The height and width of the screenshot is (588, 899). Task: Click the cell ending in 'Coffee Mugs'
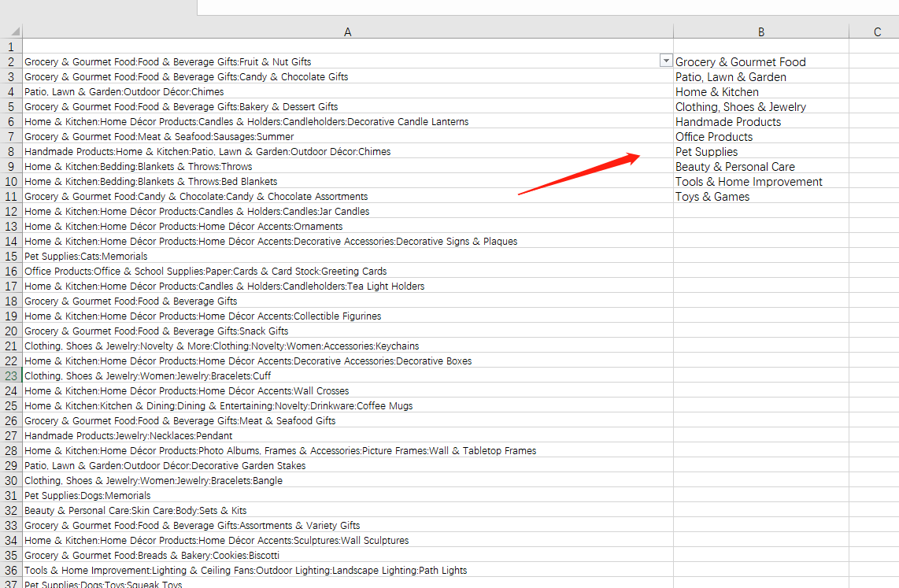[347, 405]
